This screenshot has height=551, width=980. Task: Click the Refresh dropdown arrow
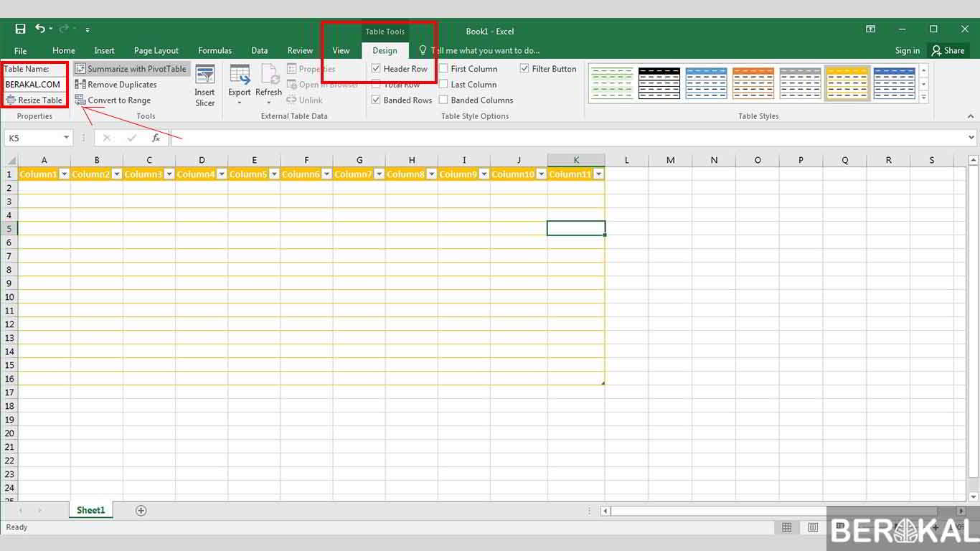click(269, 103)
